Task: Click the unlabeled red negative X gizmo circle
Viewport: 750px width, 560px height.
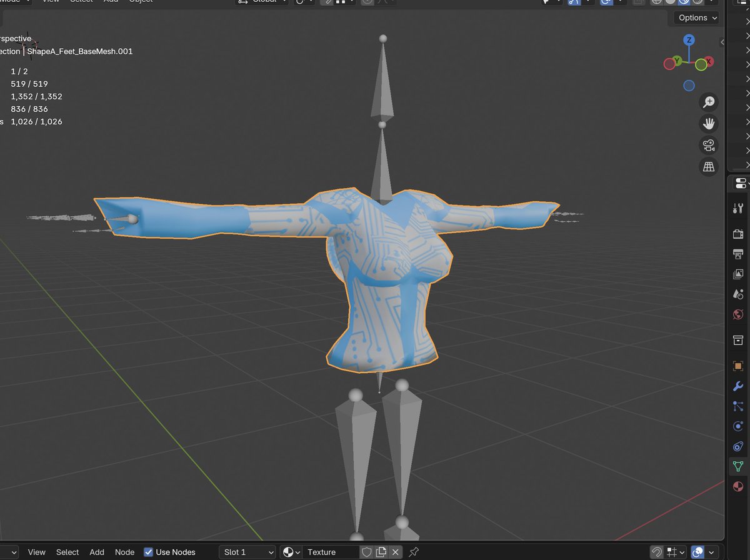Action: click(669, 63)
